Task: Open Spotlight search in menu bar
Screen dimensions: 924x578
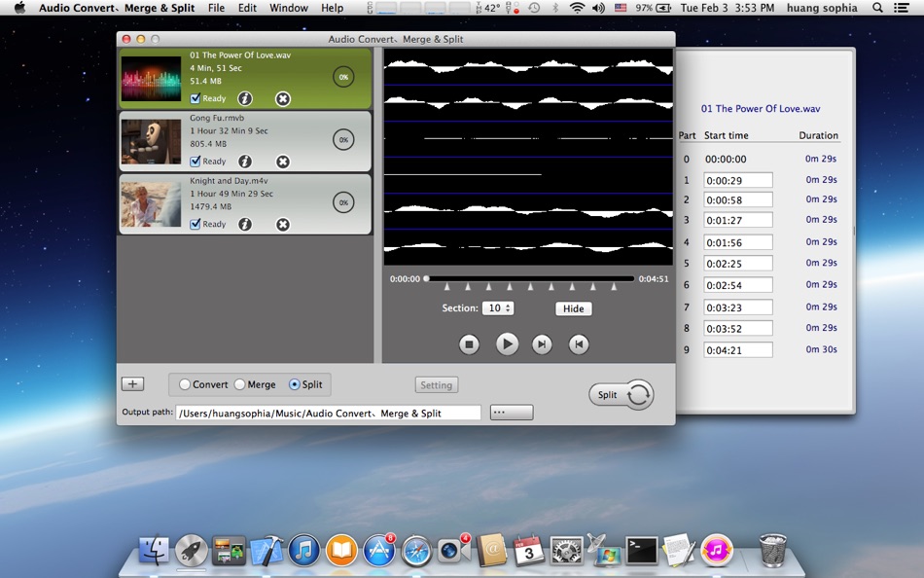Action: tap(877, 8)
